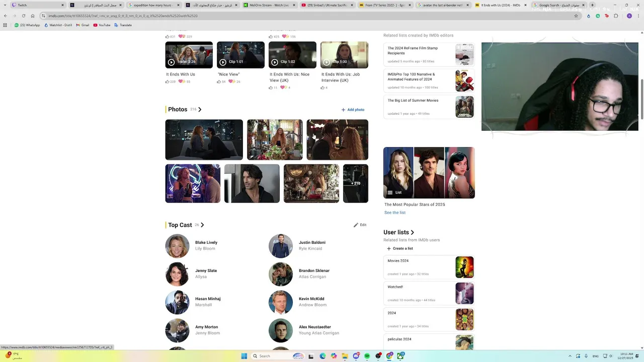
Task: Open Spotify from the taskbar
Action: [367, 356]
